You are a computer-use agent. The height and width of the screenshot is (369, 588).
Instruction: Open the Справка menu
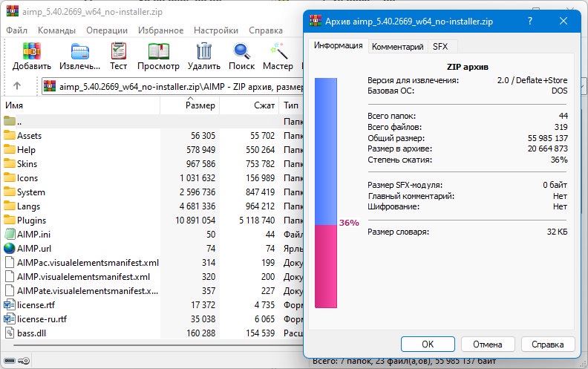[266, 30]
